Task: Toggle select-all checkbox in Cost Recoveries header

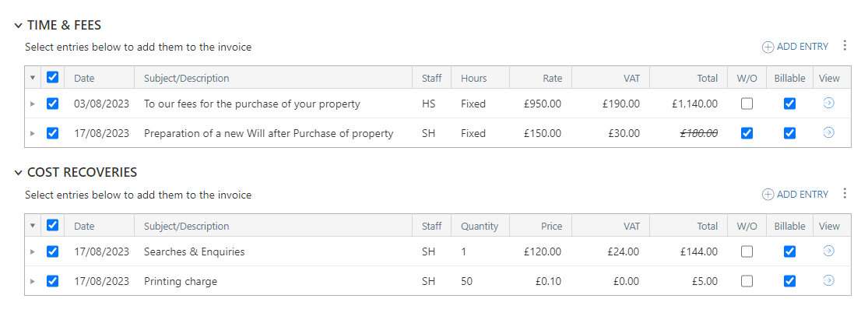Action: (x=53, y=225)
